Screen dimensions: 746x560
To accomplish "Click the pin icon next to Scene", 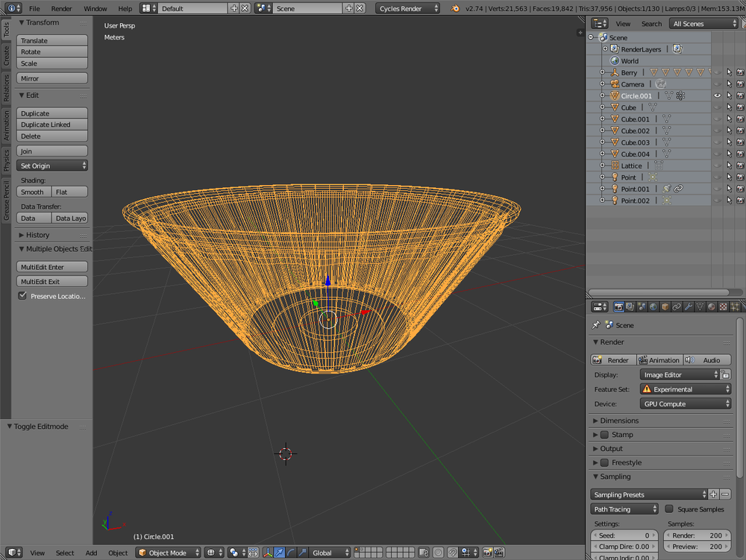I will click(595, 325).
